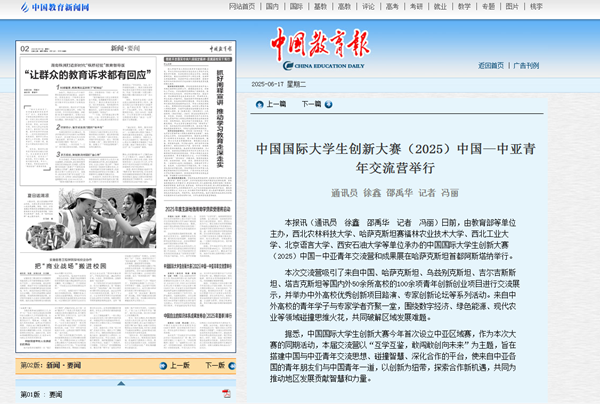The image size is (600, 404).
Task: Open 网站首页 in the top navigation
Action: [242, 7]
